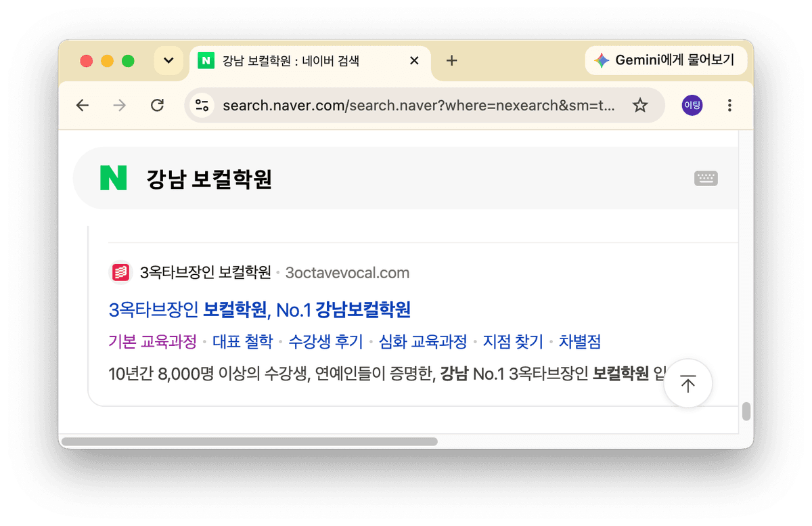Open the 3octavevocal.com URL link

[x=347, y=273]
